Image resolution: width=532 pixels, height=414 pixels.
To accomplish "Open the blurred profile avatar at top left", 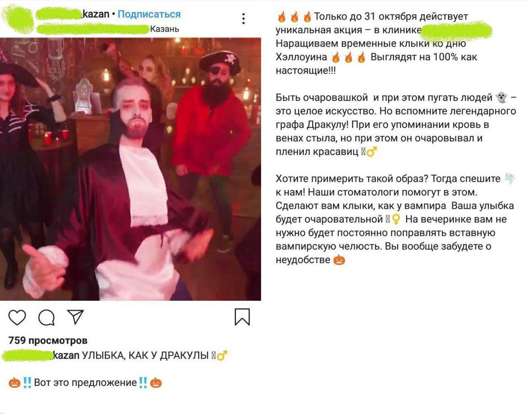I will click(17, 19).
